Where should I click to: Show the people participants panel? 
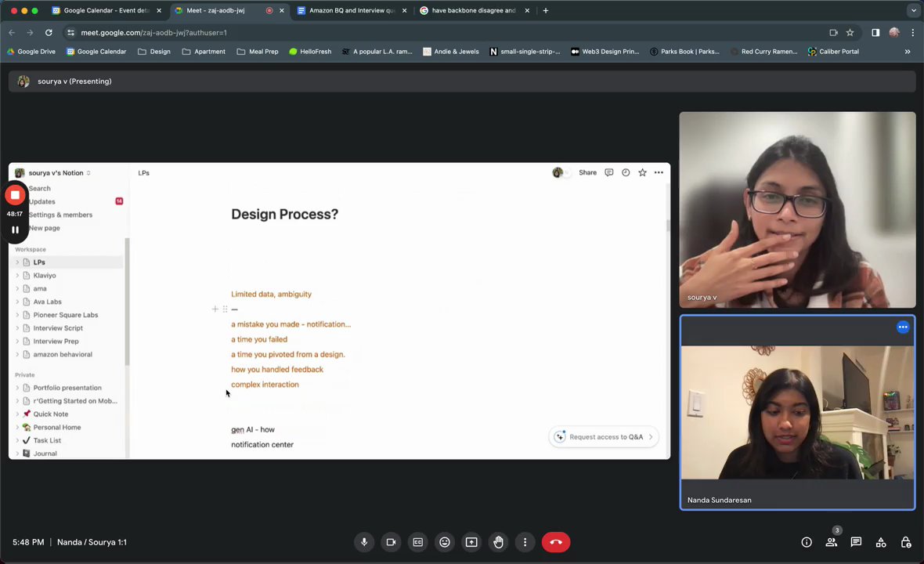pyautogui.click(x=832, y=542)
